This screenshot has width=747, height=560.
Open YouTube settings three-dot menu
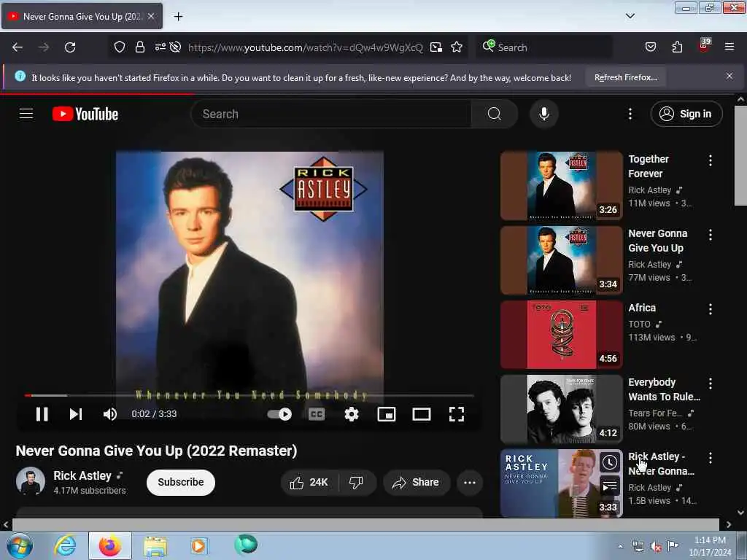tap(630, 114)
